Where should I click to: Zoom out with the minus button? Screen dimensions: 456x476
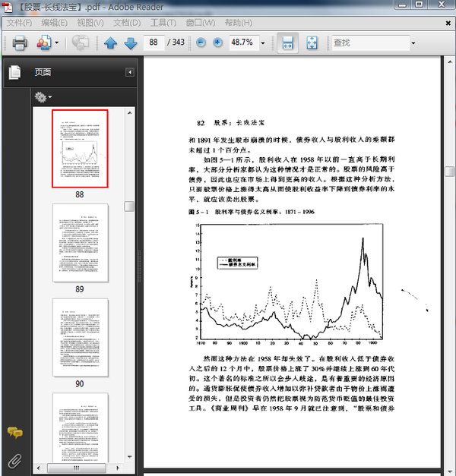pyautogui.click(x=201, y=43)
